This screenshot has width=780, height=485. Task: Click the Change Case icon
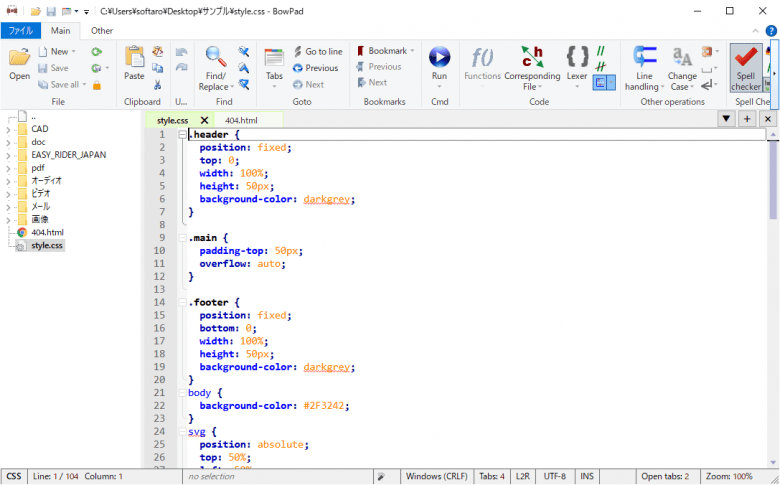(x=682, y=57)
